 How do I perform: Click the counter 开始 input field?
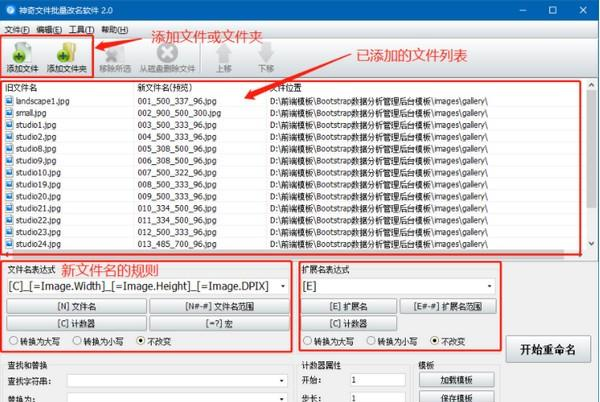click(x=377, y=380)
